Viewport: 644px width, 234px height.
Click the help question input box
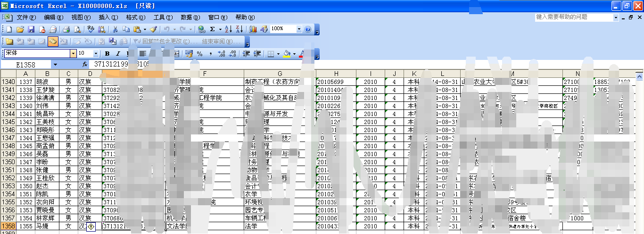point(574,17)
